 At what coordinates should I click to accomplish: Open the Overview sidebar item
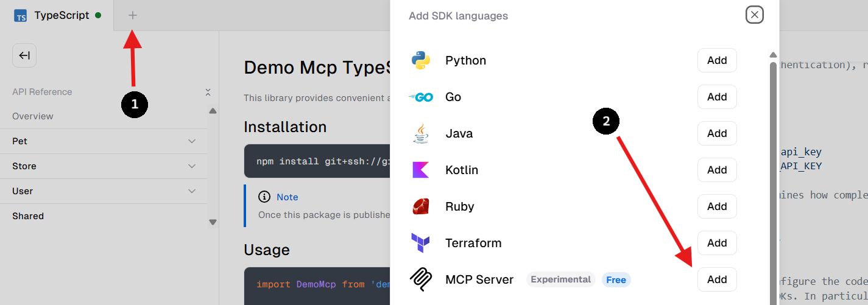tap(33, 116)
